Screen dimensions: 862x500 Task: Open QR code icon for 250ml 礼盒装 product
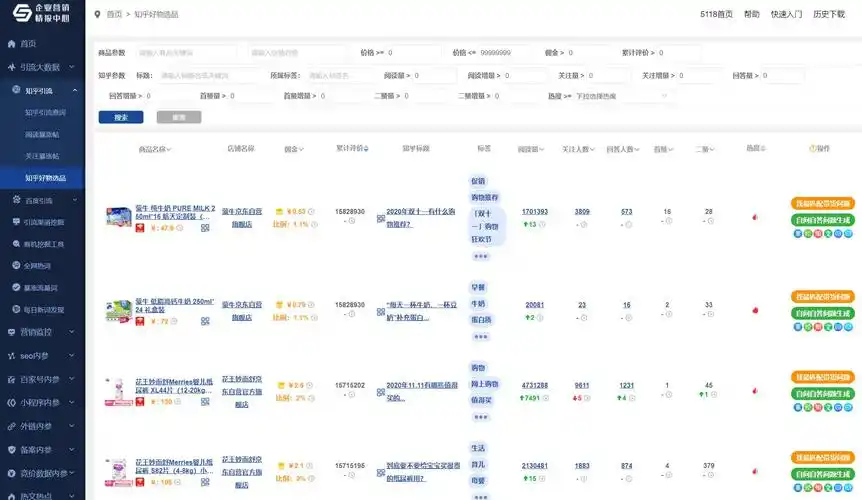pyautogui.click(x=205, y=321)
